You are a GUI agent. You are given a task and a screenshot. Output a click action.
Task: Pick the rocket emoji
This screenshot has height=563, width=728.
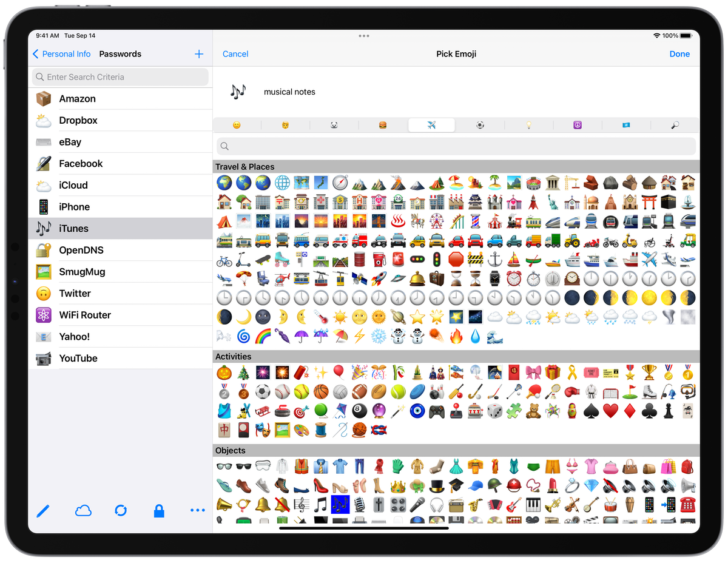click(378, 278)
